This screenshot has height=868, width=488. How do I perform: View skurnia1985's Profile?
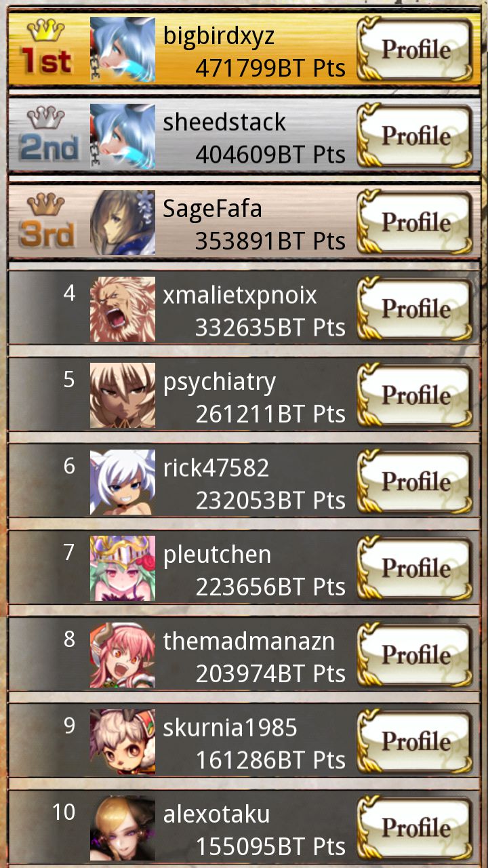415,741
